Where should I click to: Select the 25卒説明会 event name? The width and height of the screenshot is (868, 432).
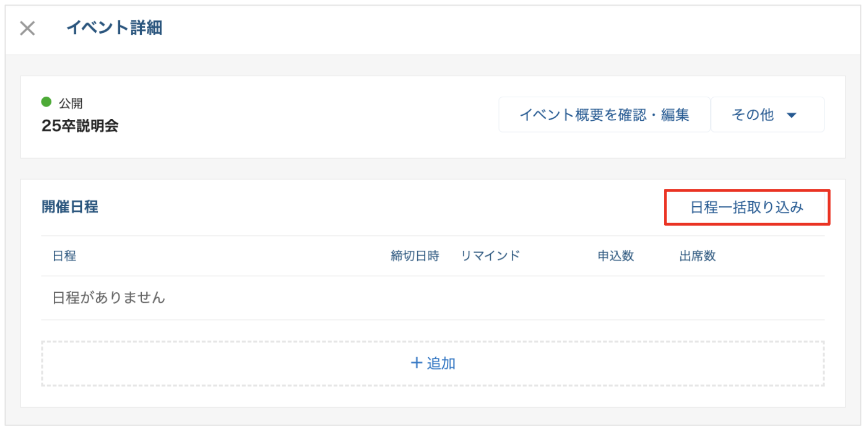[x=80, y=126]
